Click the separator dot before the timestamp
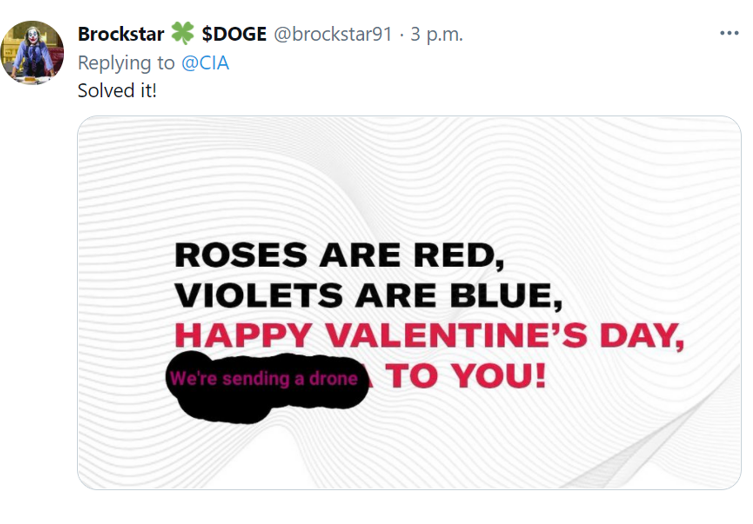The height and width of the screenshot is (524, 753). (401, 35)
